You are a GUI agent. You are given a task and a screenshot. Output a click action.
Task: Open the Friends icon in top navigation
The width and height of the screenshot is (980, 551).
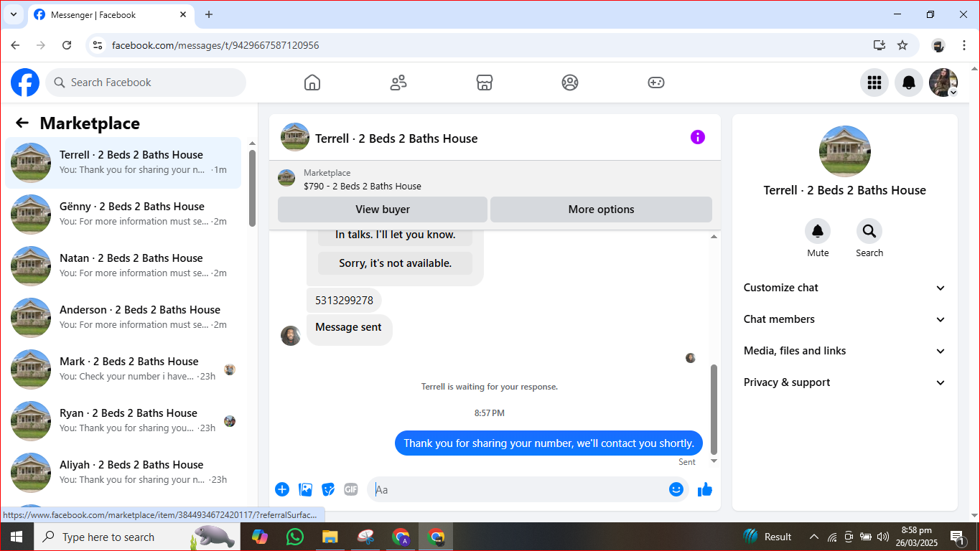point(398,83)
